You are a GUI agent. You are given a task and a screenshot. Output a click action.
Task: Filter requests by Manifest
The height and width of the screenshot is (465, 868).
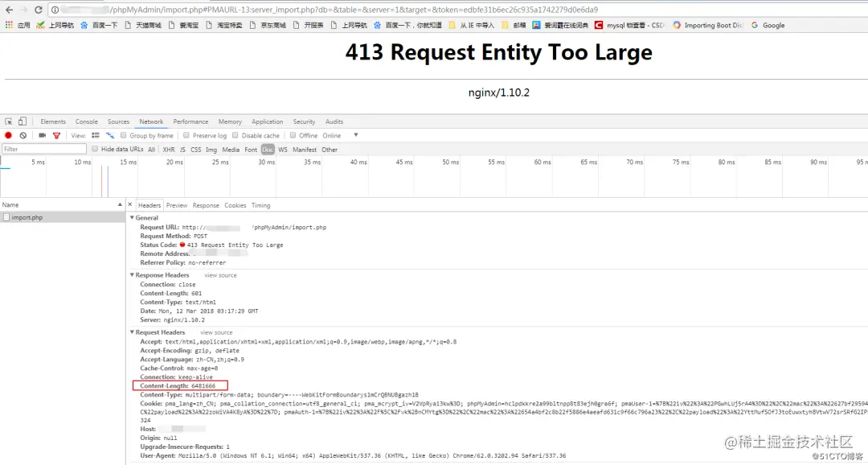[x=305, y=150]
